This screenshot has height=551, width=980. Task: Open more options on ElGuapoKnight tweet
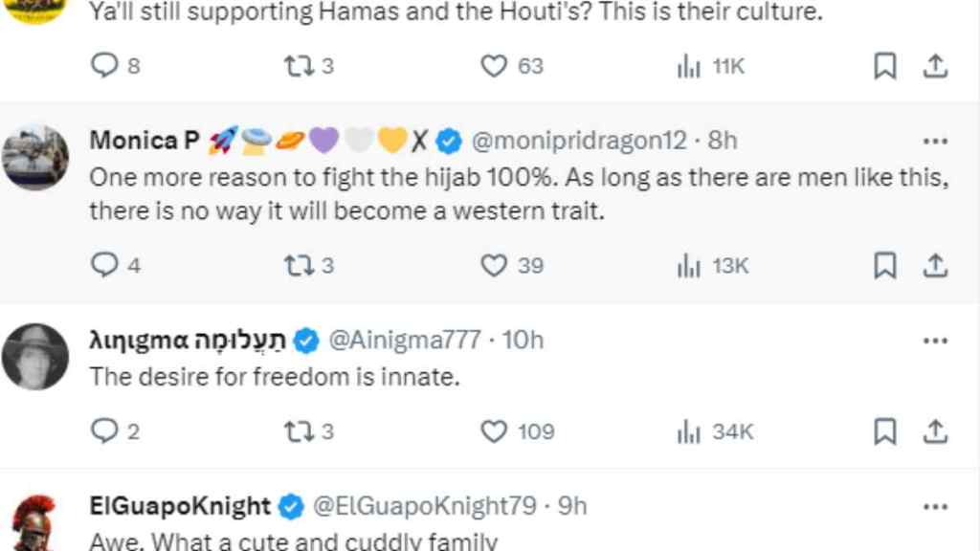click(935, 507)
